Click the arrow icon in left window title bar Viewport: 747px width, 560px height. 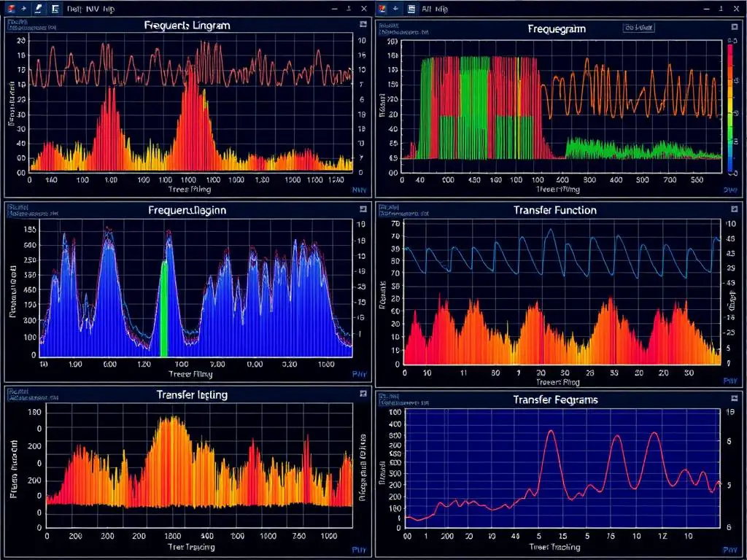click(x=24, y=9)
